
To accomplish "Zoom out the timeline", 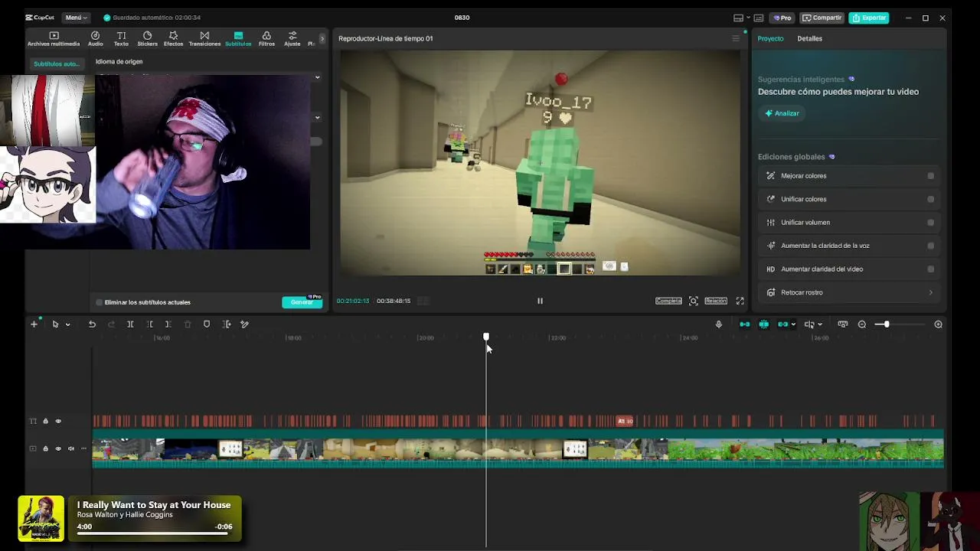I will click(862, 324).
